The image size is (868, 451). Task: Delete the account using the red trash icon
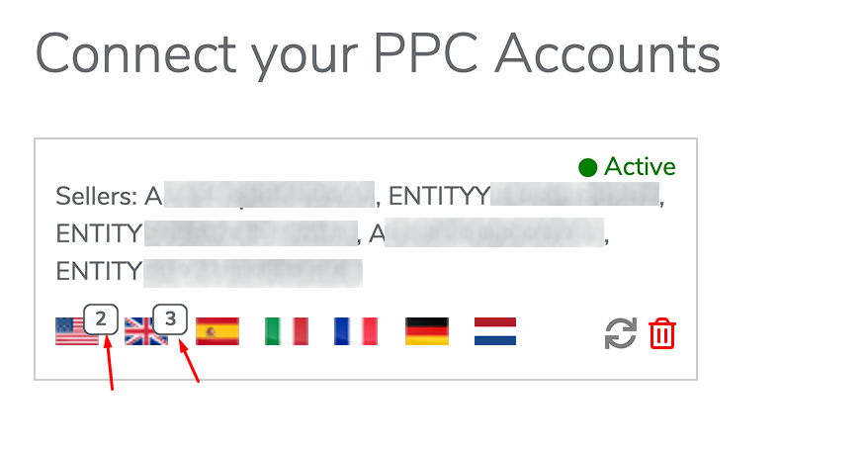point(662,333)
